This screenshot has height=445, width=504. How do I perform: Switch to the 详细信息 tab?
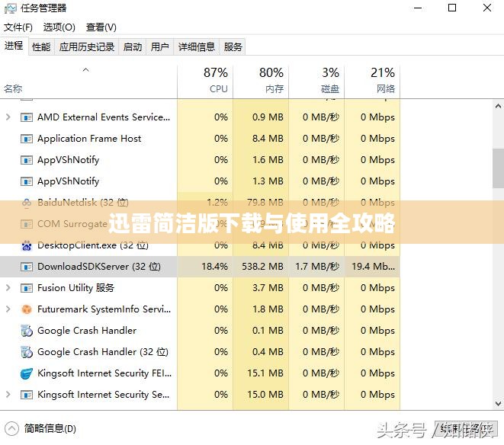click(197, 47)
